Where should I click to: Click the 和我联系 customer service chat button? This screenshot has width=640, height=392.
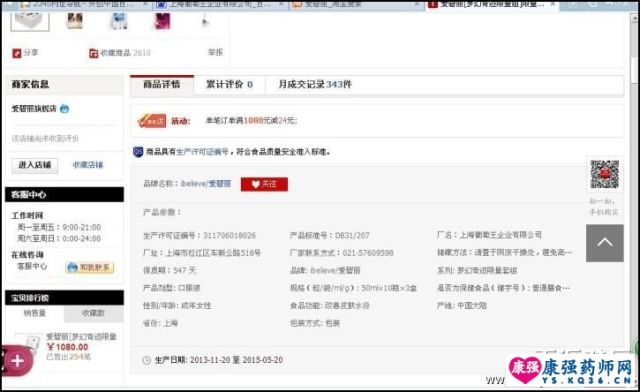(89, 267)
